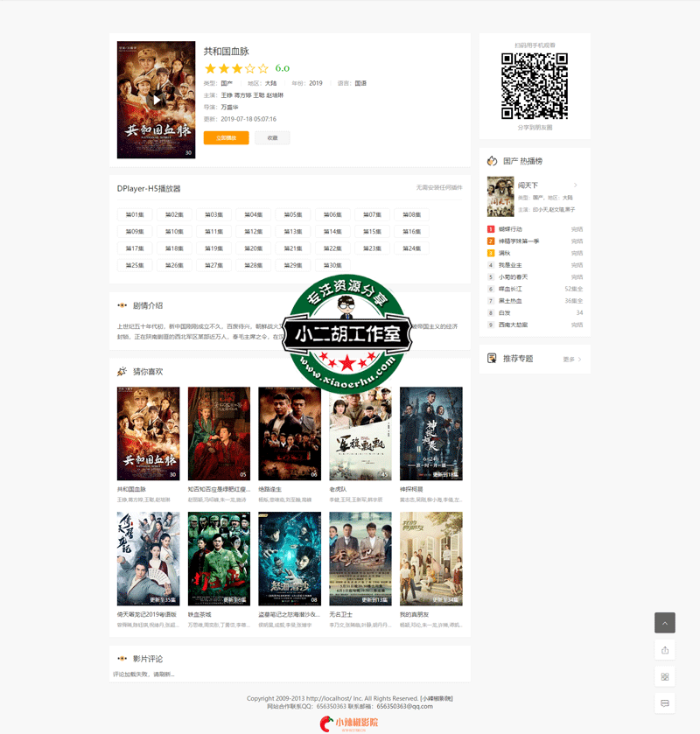Open the 闯天下 poster thumbnail
The height and width of the screenshot is (734, 700).
pyautogui.click(x=500, y=197)
